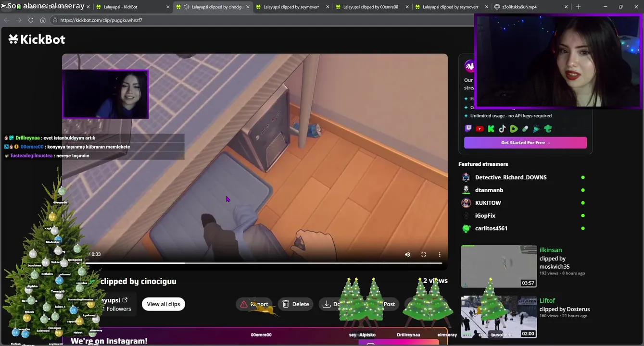Click the pill-shaped platform icon
This screenshot has width=644, height=346.
coord(525,129)
